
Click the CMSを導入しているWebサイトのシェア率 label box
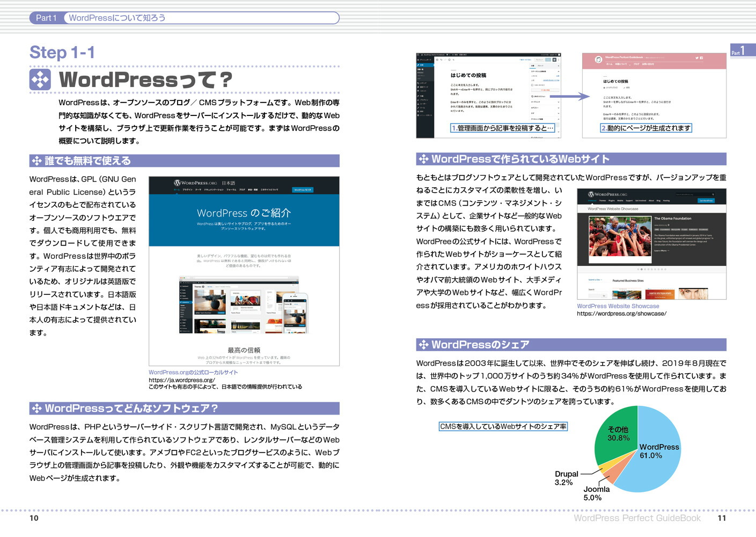point(503,426)
